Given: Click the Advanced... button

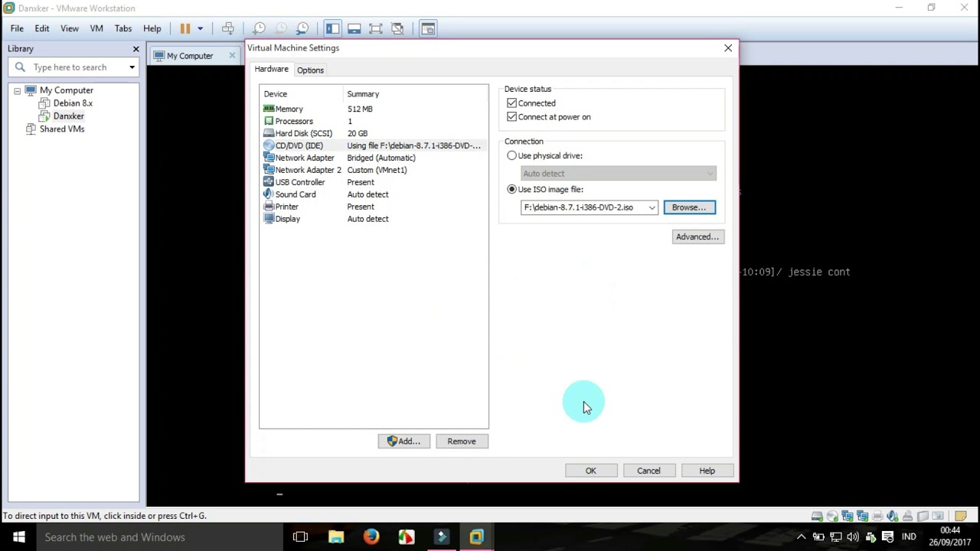Looking at the screenshot, I should pos(697,236).
